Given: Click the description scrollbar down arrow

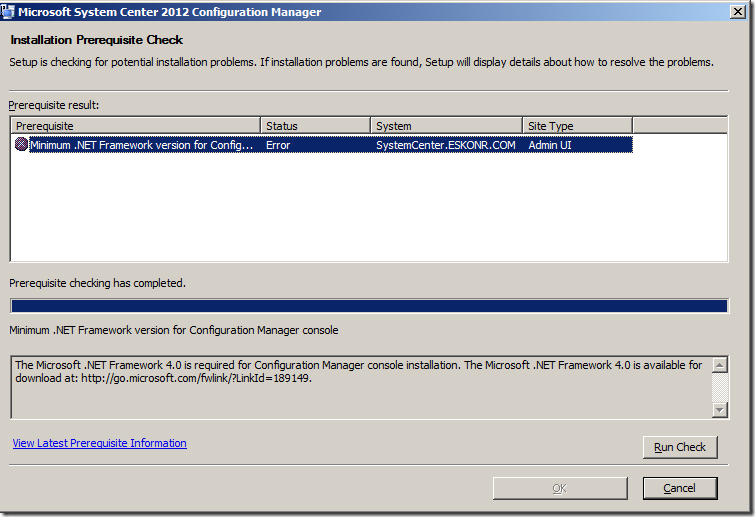Looking at the screenshot, I should (719, 410).
